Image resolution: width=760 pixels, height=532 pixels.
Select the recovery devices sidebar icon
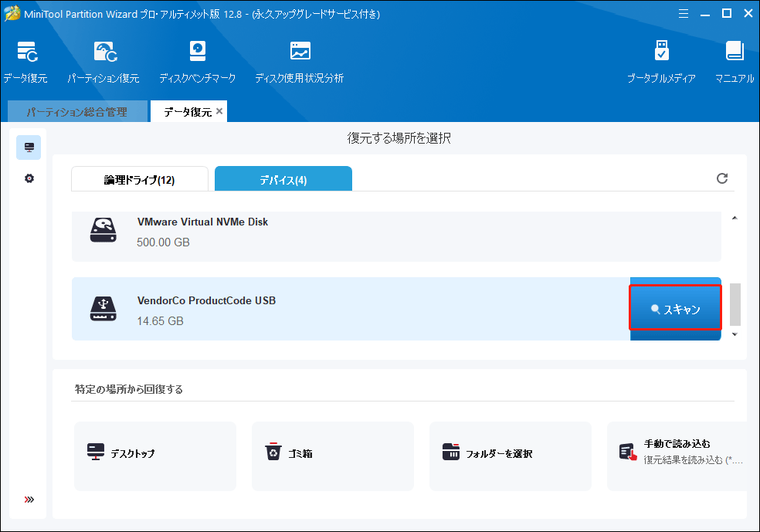tap(29, 147)
